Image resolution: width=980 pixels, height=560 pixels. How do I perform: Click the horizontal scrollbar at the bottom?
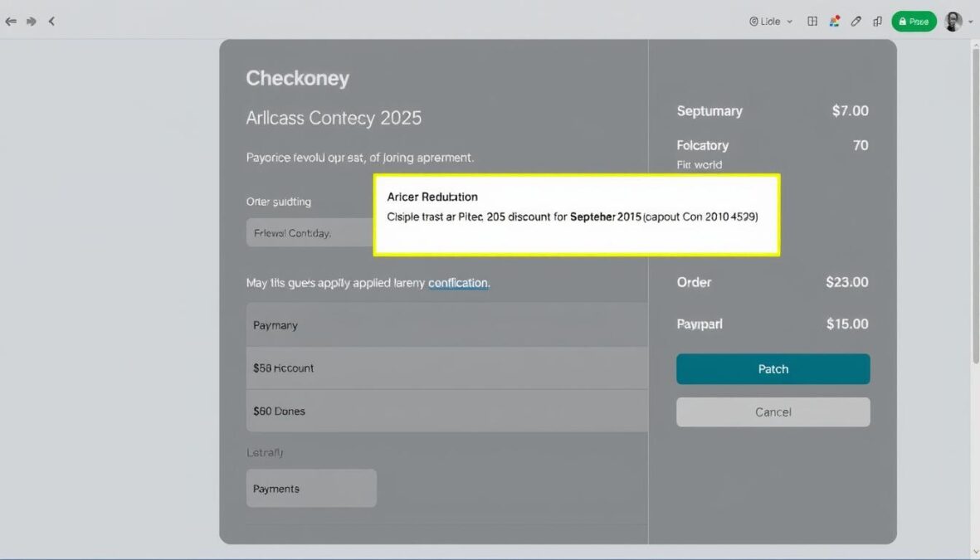pyautogui.click(x=490, y=557)
